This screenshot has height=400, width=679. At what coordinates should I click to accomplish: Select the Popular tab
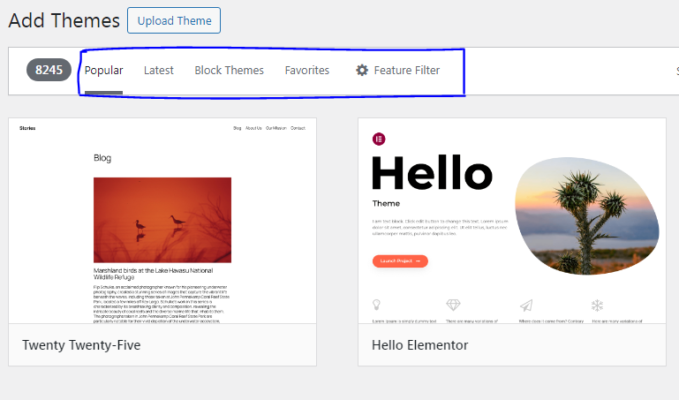(103, 71)
